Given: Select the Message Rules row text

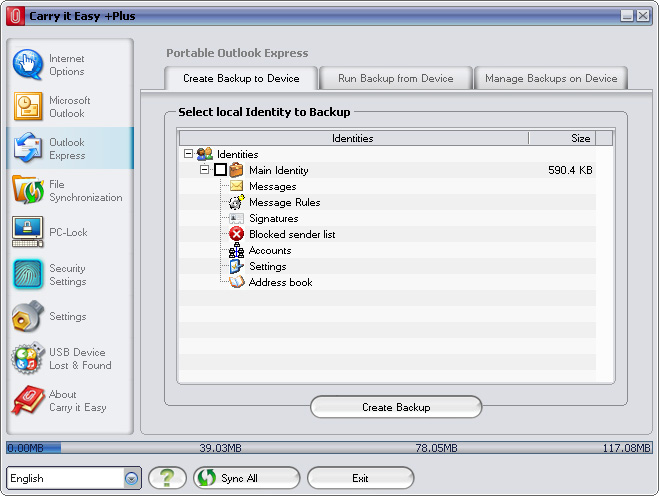Looking at the screenshot, I should (x=285, y=202).
